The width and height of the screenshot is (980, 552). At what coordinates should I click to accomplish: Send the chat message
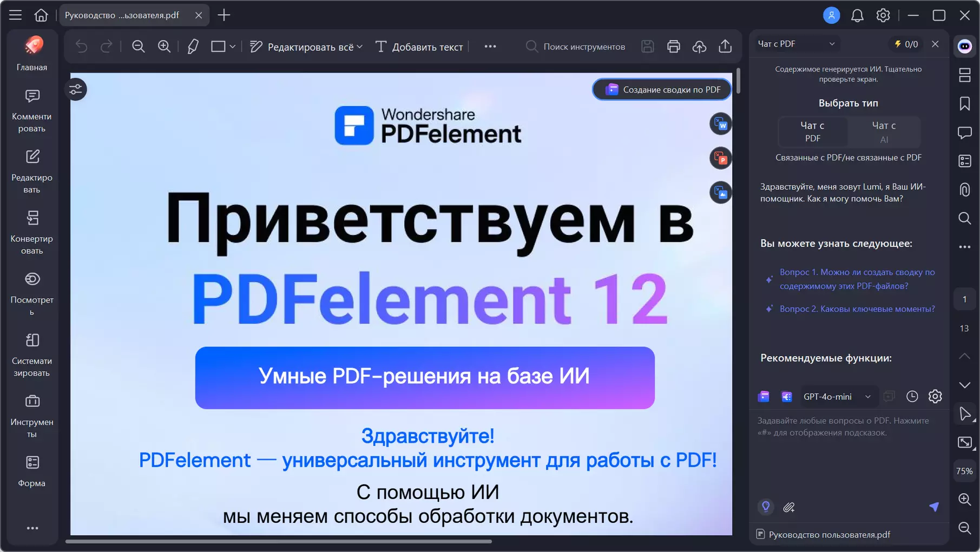tap(934, 507)
